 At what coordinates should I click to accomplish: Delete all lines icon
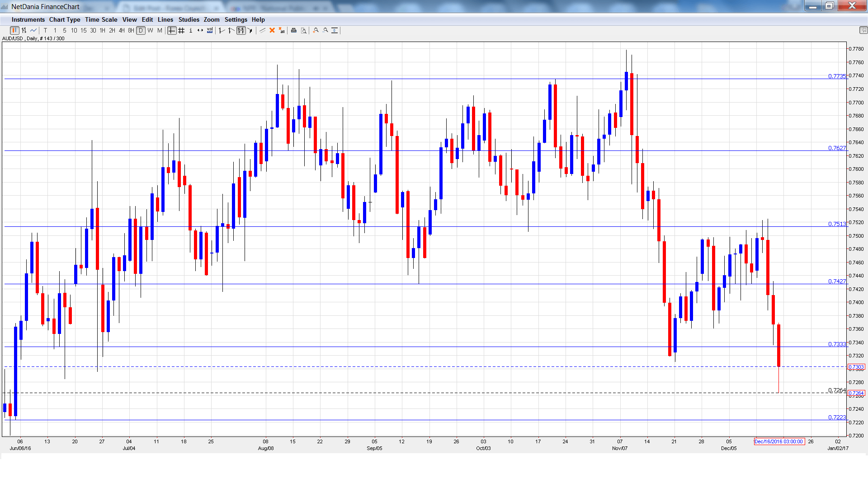click(x=282, y=30)
